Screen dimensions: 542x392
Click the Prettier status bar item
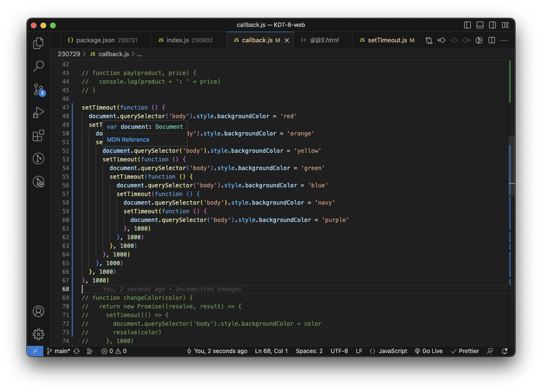(x=465, y=351)
